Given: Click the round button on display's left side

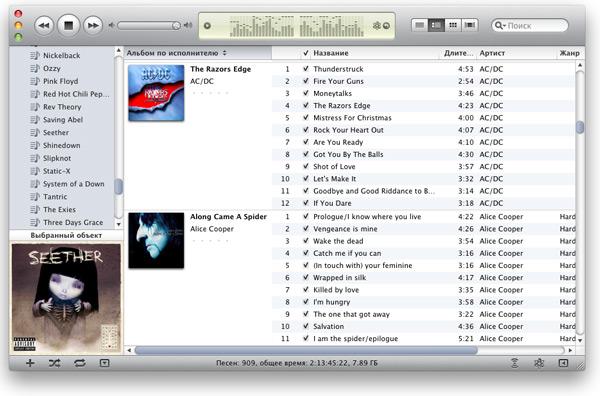Looking at the screenshot, I should (207, 26).
